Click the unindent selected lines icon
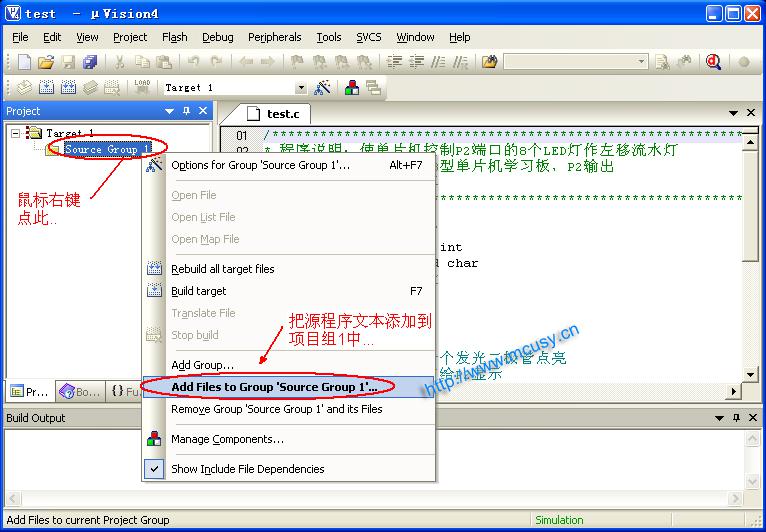This screenshot has width=766, height=532. [417, 62]
